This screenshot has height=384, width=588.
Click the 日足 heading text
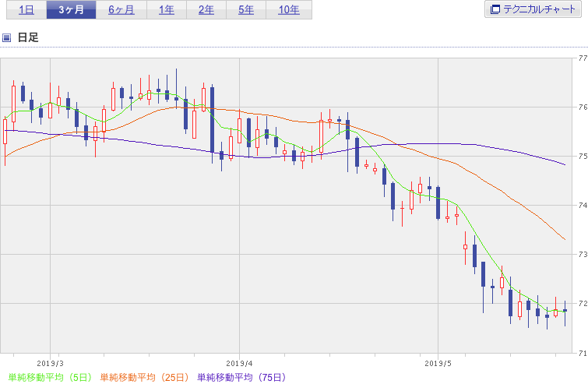pyautogui.click(x=28, y=37)
